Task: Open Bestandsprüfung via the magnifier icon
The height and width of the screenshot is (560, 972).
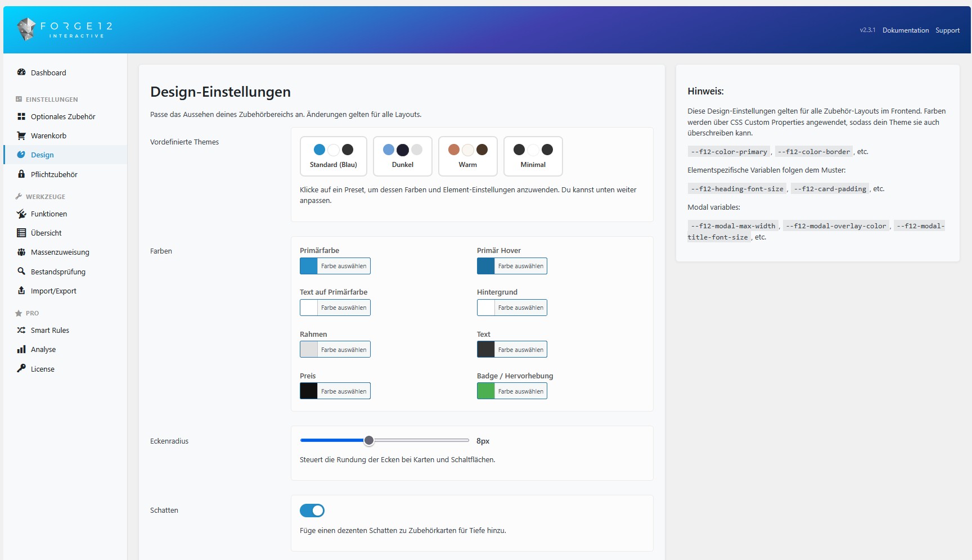Action: (x=21, y=272)
